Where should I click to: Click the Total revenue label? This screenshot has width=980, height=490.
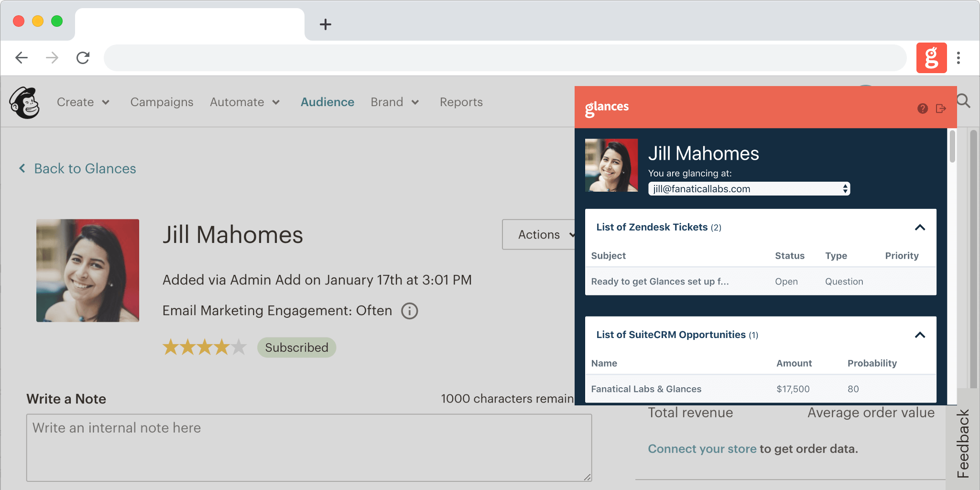(x=690, y=413)
